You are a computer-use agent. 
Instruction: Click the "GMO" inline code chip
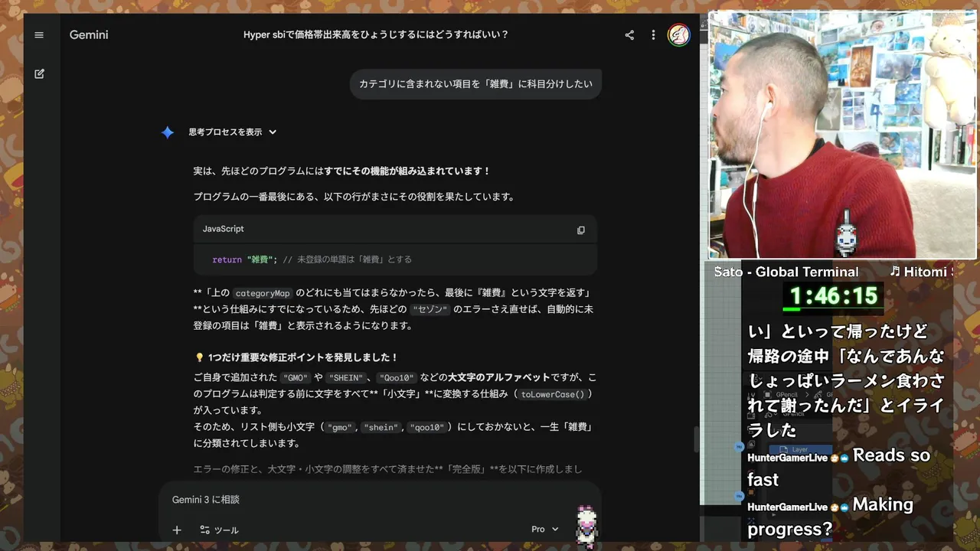click(295, 378)
